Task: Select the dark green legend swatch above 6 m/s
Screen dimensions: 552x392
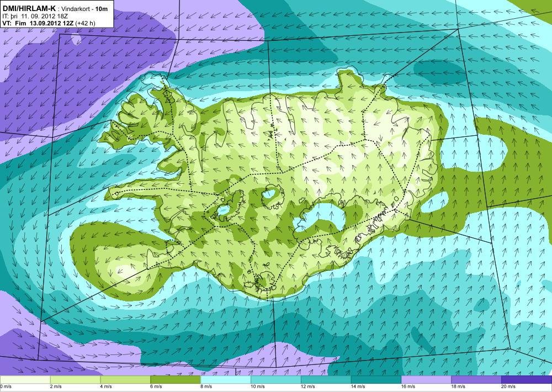Action: click(x=176, y=380)
